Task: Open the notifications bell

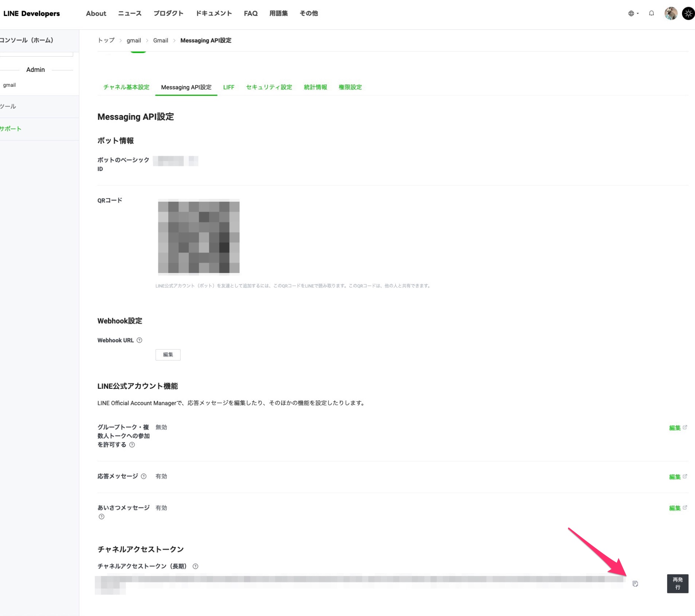Action: tap(651, 13)
